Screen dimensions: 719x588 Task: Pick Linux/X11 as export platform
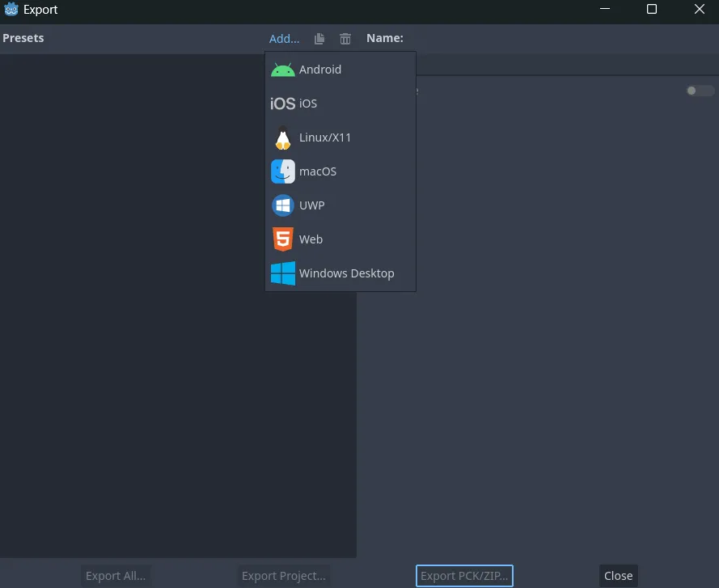(340, 137)
